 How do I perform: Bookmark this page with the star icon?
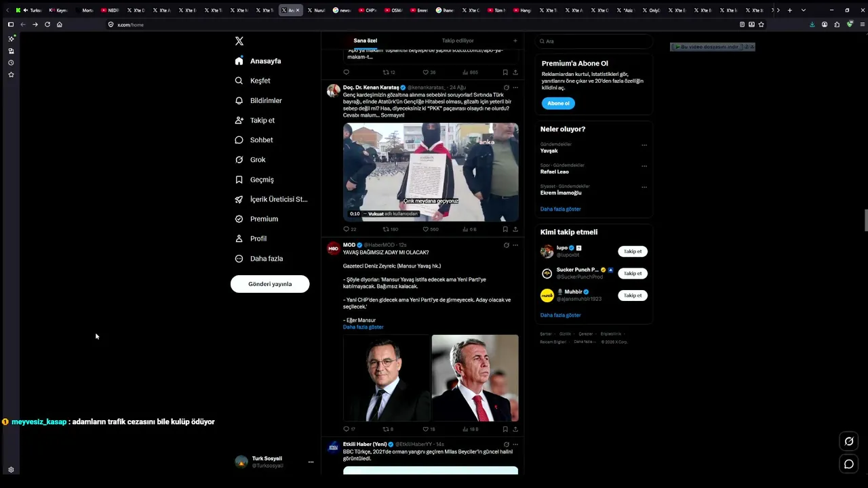click(x=762, y=24)
